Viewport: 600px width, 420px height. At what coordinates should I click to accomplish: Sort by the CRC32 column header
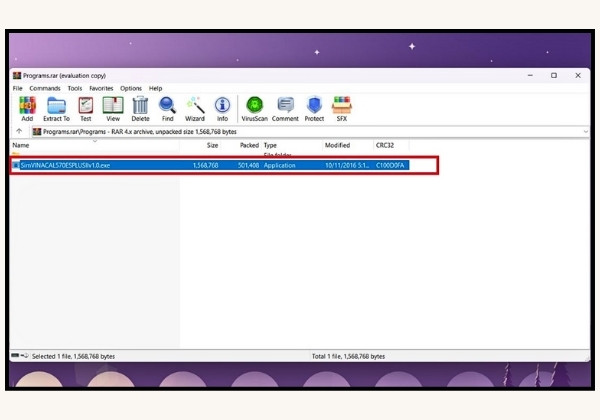(x=391, y=145)
